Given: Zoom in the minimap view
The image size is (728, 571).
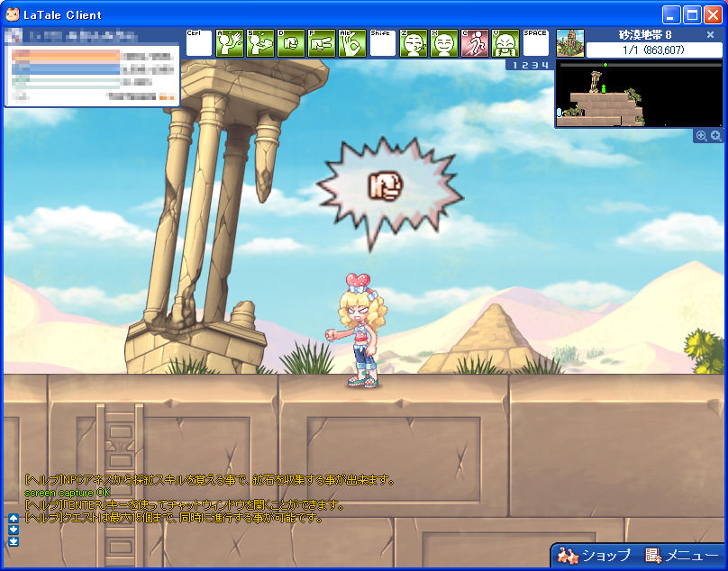Looking at the screenshot, I should 715,136.
